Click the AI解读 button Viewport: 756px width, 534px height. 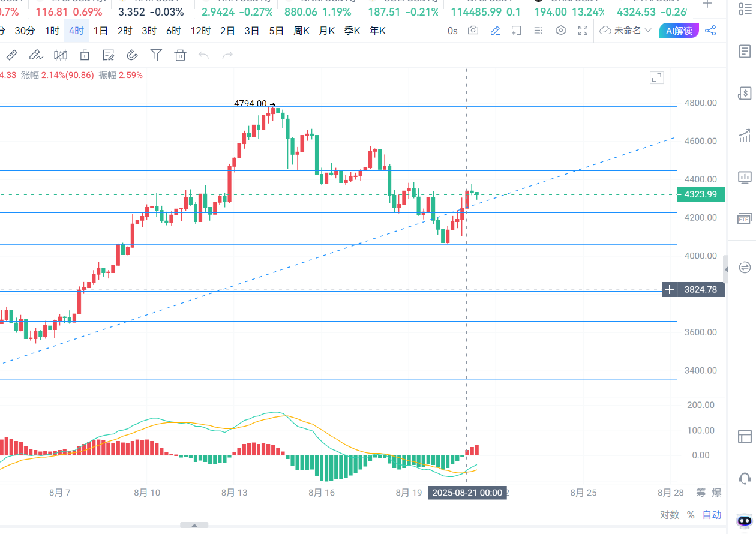679,31
